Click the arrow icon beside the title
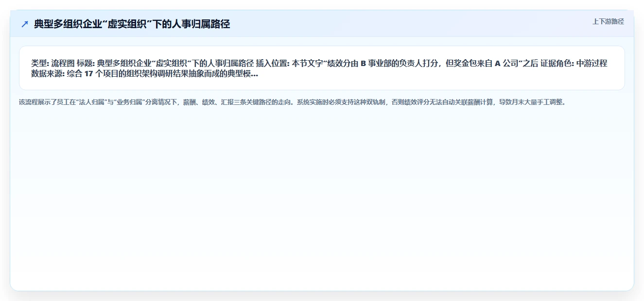Screen dimensions: 644x301 point(25,24)
